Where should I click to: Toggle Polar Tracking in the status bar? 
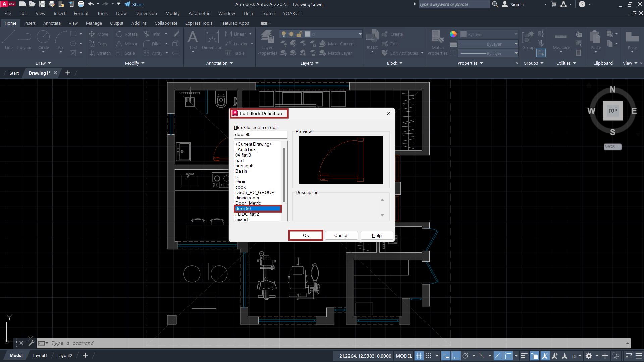point(465,356)
